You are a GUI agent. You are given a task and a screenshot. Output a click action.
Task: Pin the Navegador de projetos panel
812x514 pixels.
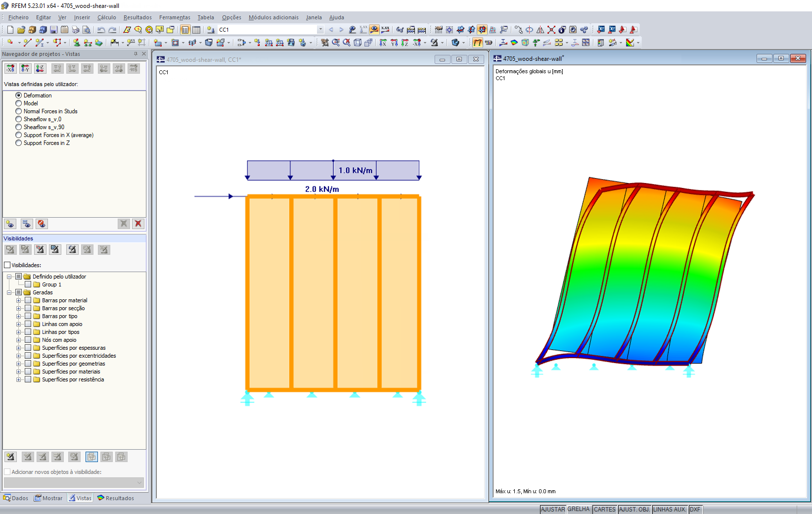pos(135,54)
